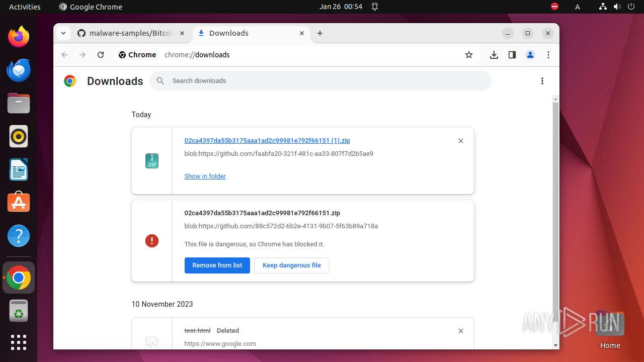The image size is (644, 362).
Task: Select the Downloads tab
Action: pos(251,33)
